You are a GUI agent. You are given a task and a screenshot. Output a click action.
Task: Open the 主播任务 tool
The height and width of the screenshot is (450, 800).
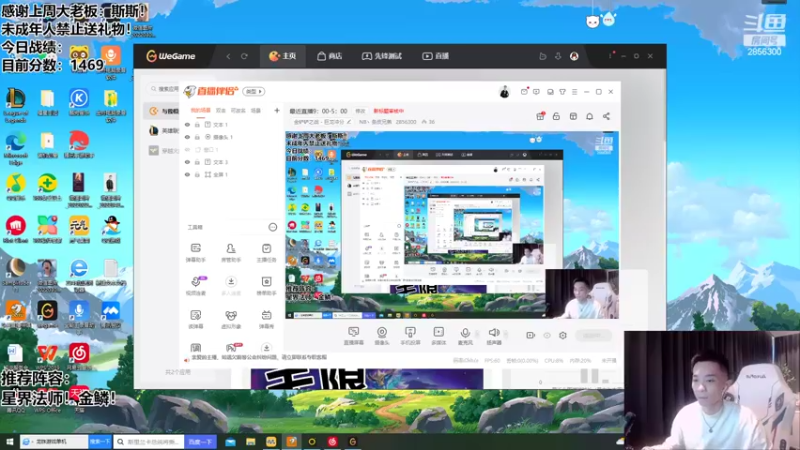point(266,253)
